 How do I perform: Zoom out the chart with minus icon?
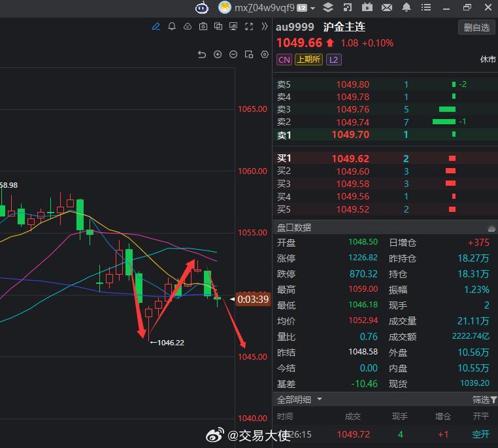tap(233, 55)
